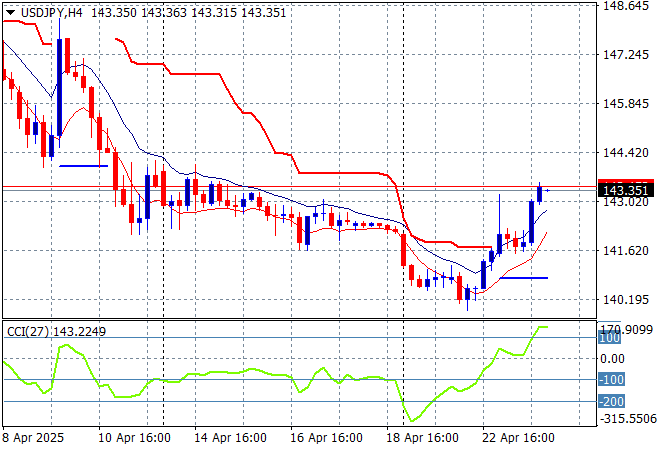The image size is (660, 450).
Task: Click the 147.245 price axis label
Action: pos(626,54)
